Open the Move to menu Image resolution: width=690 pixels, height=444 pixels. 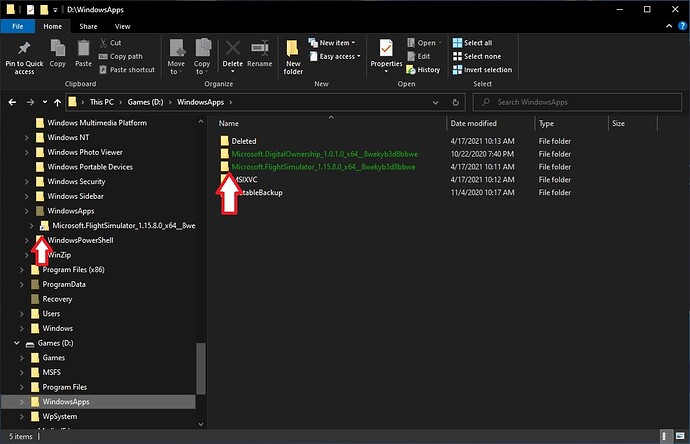tap(176, 57)
